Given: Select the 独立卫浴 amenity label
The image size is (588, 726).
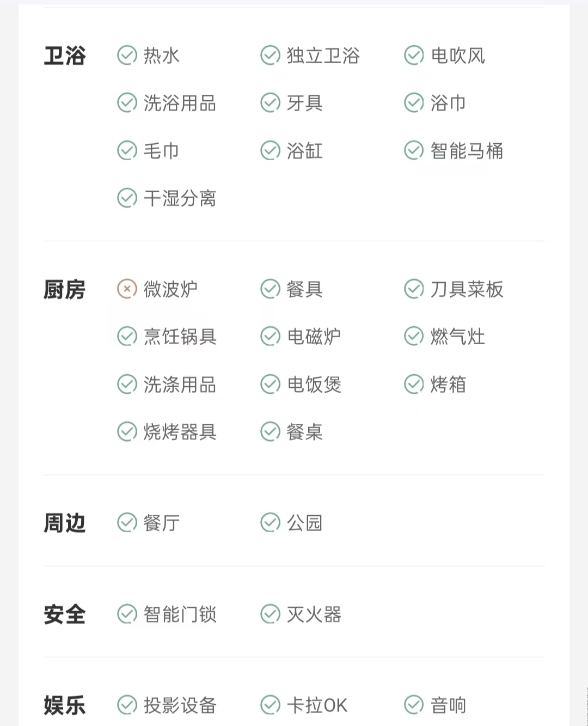Looking at the screenshot, I should [x=323, y=56].
